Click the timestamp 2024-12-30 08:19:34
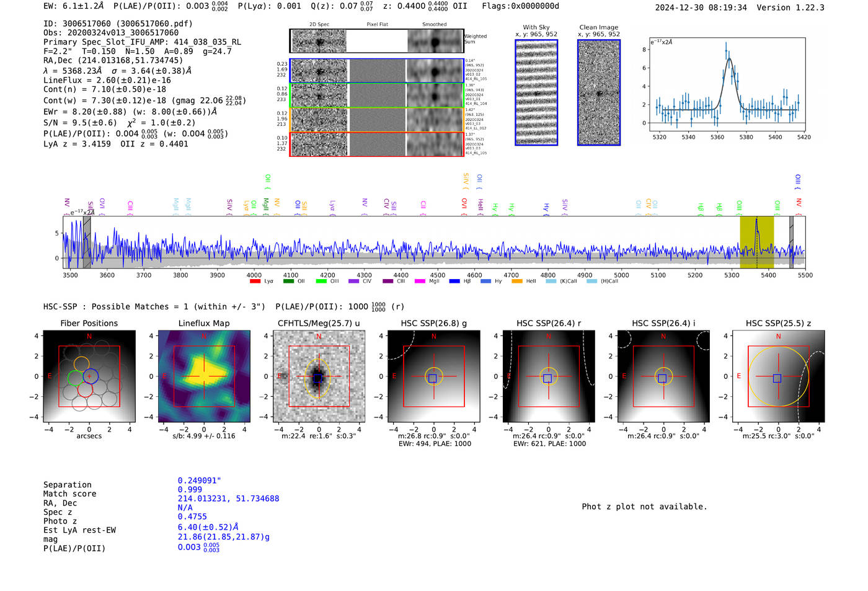The width and height of the screenshot is (868, 591). (x=701, y=7)
